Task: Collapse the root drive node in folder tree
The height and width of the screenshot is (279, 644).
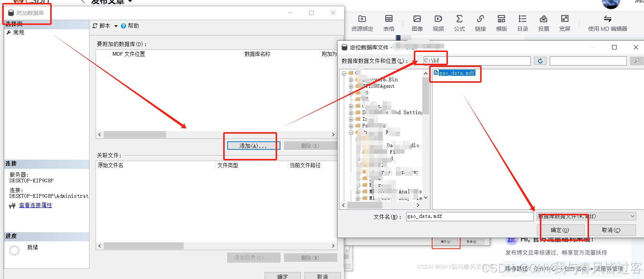Action: 344,73
